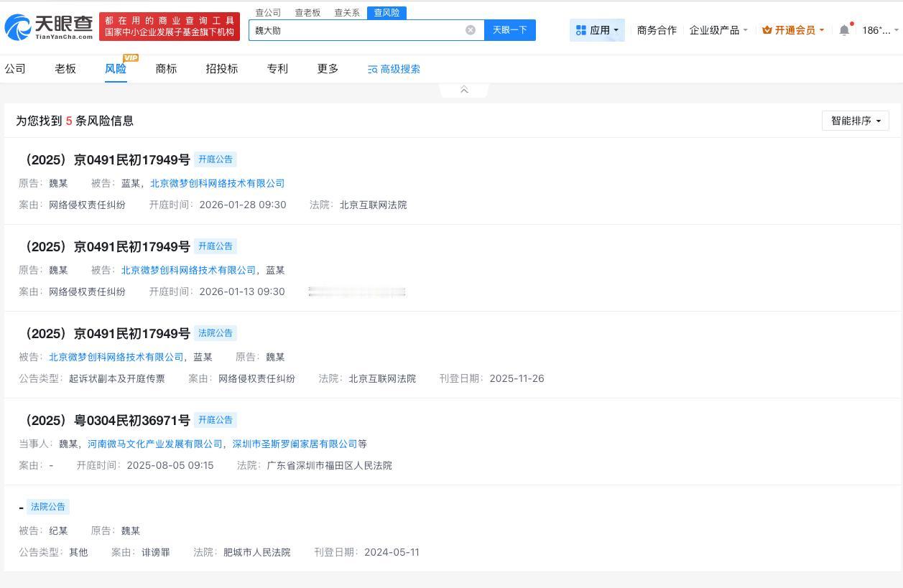Open 深圳市圣斯罗阑家居有限公司 company link

coord(295,444)
